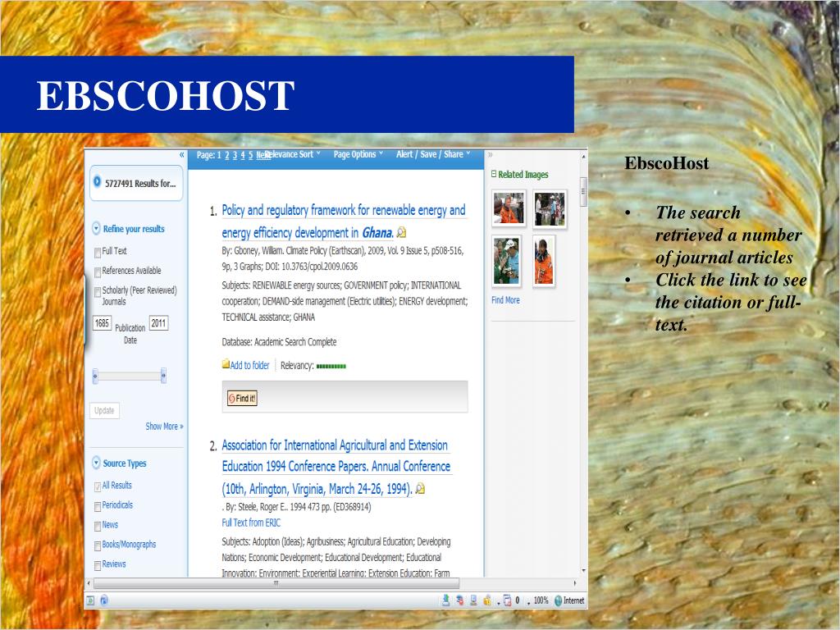The image size is (840, 630).
Task: Open bottom-right related image thumbnail
Action: [544, 261]
